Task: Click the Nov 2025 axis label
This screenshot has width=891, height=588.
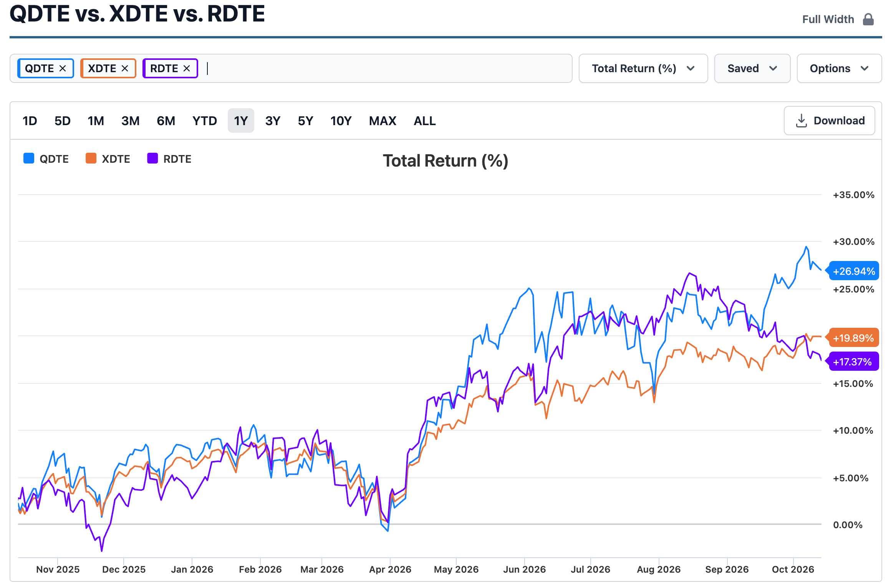Action: [58, 569]
